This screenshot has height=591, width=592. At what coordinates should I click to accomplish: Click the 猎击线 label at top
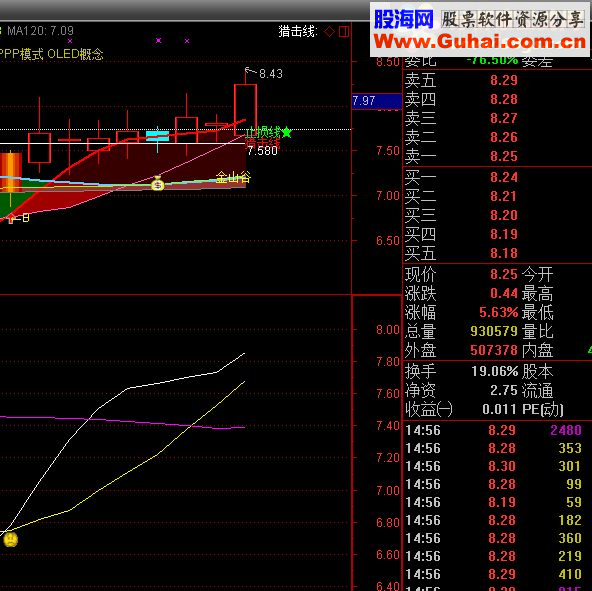pyautogui.click(x=298, y=31)
